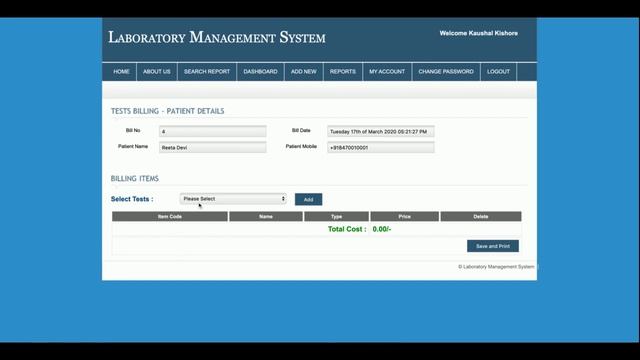The image size is (640, 360).
Task: Focus the Patient Name field
Action: [213, 147]
